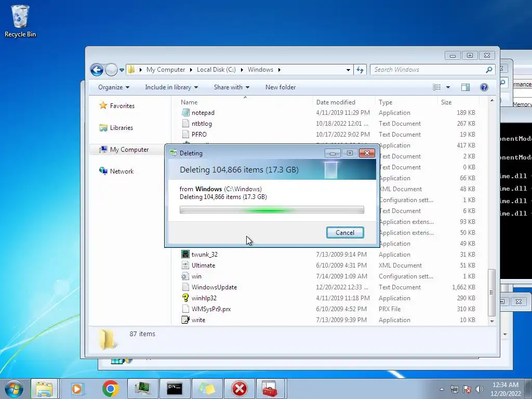Open Action Center flag tray icon
Screen dimensions: 532x399
coord(467,389)
